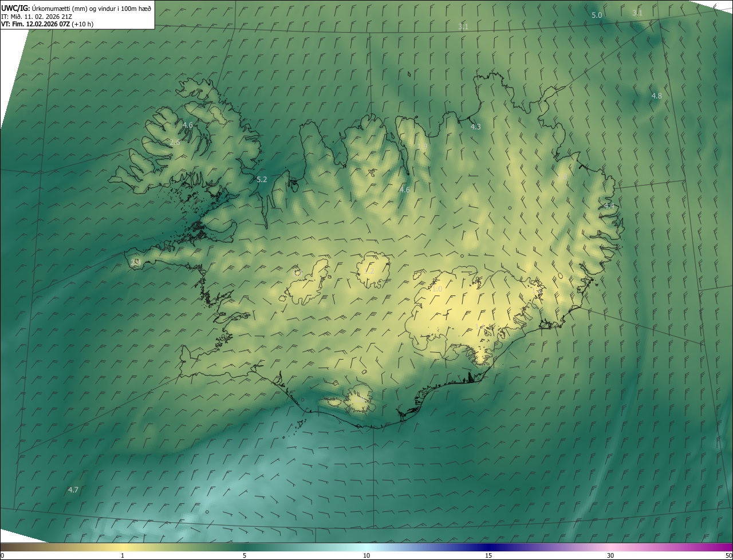Click the 'VT: Fim. 12.02.2026 07Z' valid time

36,24
